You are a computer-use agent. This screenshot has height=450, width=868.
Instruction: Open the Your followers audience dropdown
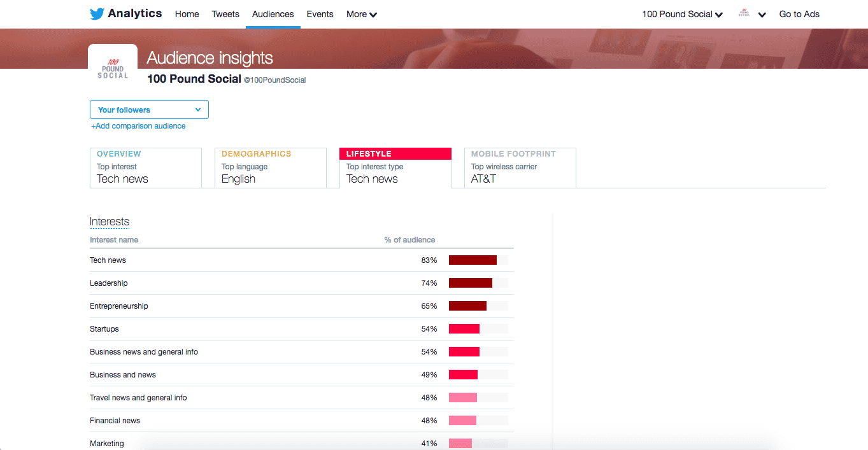click(149, 109)
